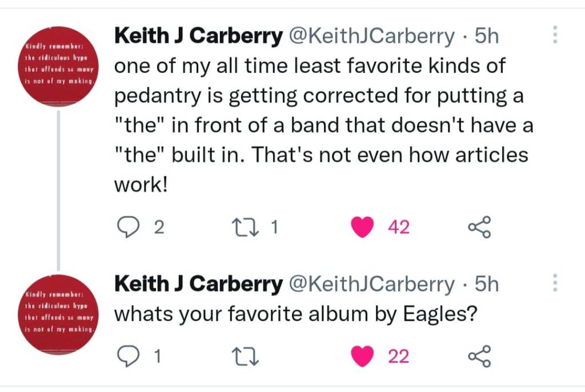Open Keith J Carberry's name on the Eagles tweet

tap(198, 284)
